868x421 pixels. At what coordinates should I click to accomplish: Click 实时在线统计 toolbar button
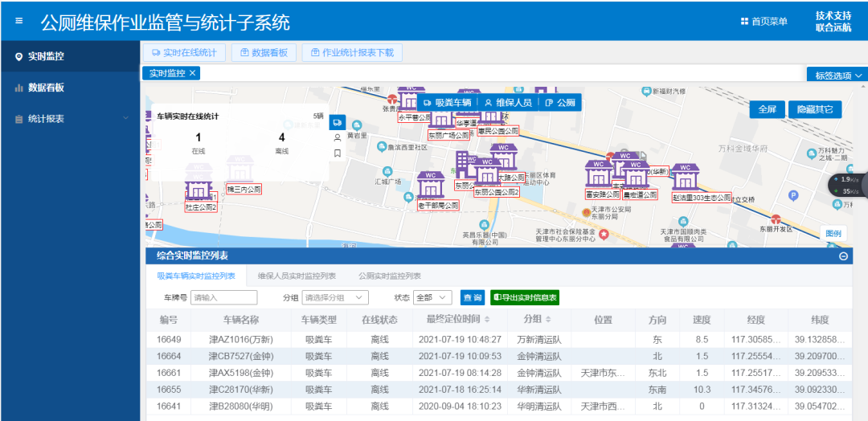coord(184,52)
